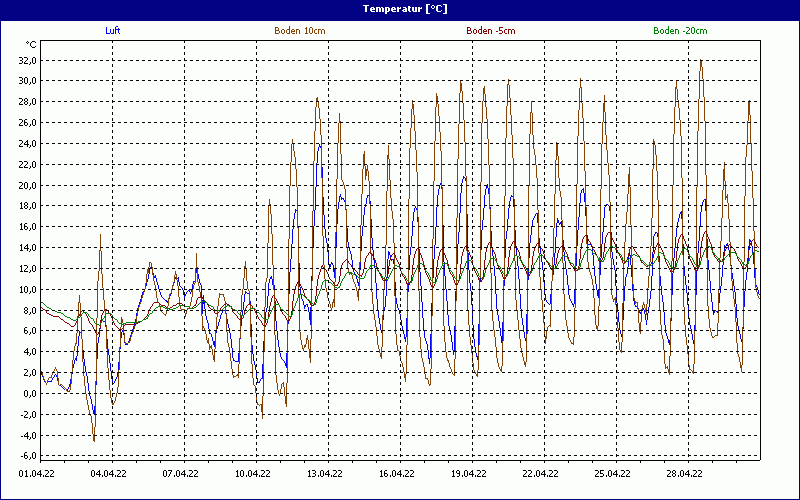800x500 pixels.
Task: Click the 0,0 y-axis tick label
Action: pos(27,393)
